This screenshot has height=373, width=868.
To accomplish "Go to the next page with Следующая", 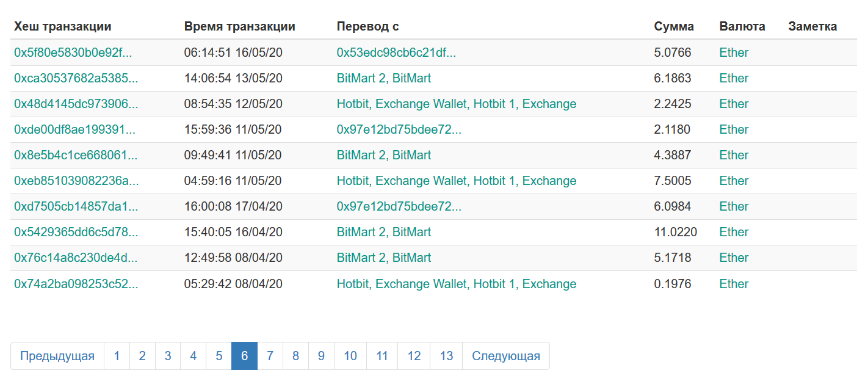I will (506, 356).
